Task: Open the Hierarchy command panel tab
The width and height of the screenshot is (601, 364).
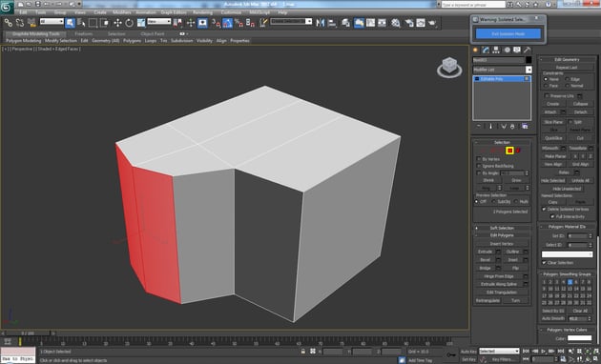Action: [x=496, y=51]
